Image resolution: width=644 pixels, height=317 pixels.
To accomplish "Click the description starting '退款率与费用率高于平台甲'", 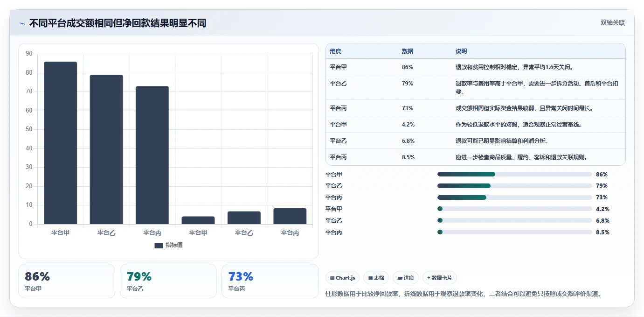I will pos(537,88).
